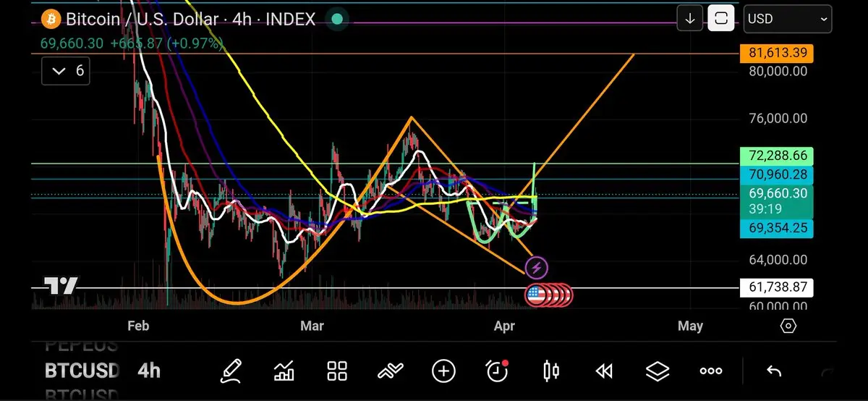Change chart type via candlestick icon
The image size is (868, 401).
click(550, 371)
